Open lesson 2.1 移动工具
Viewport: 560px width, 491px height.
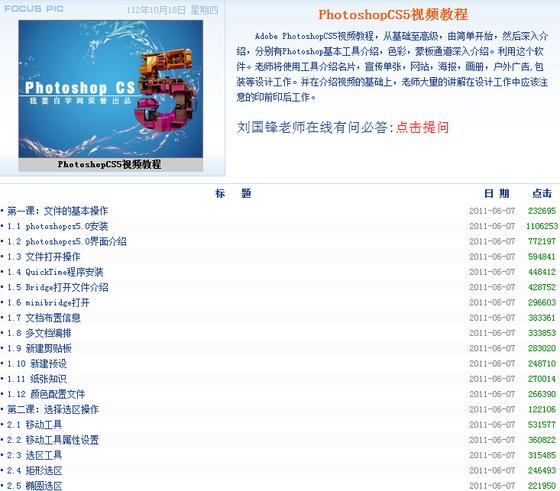pos(35,425)
